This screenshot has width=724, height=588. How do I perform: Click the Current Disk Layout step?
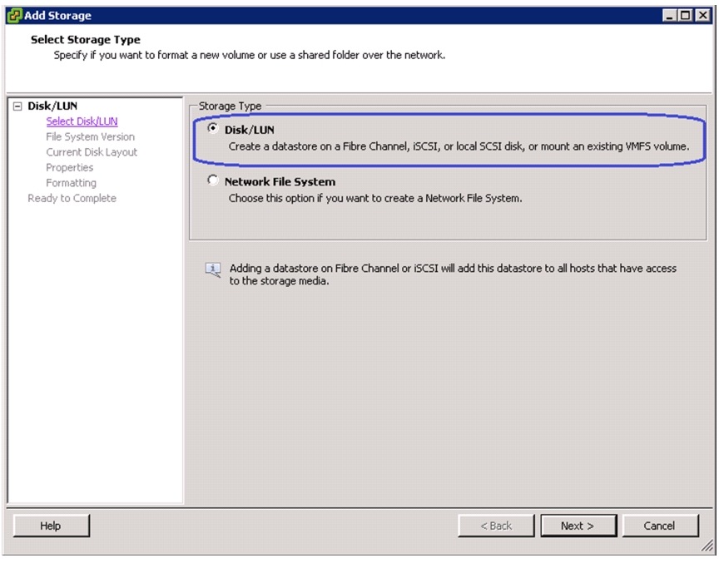(92, 152)
